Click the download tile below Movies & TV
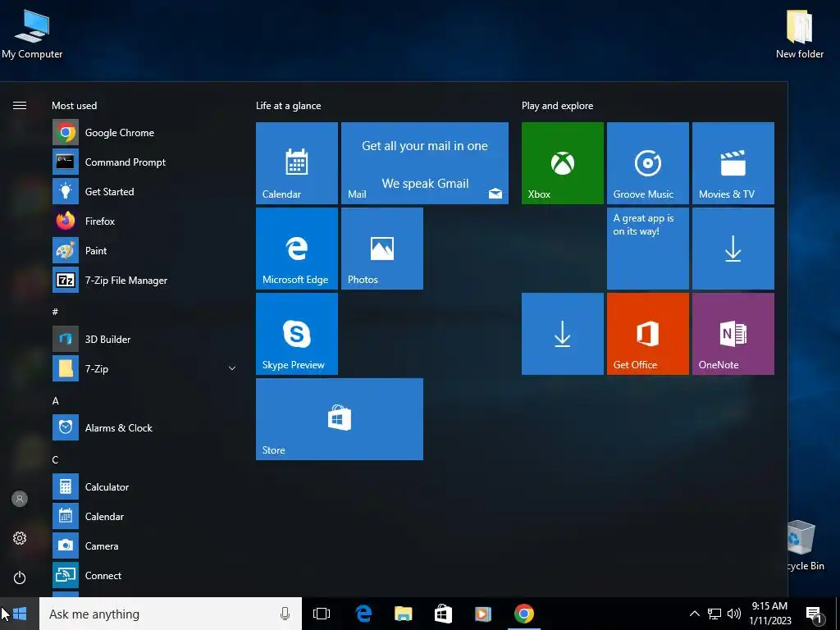840x630 pixels. [733, 249]
